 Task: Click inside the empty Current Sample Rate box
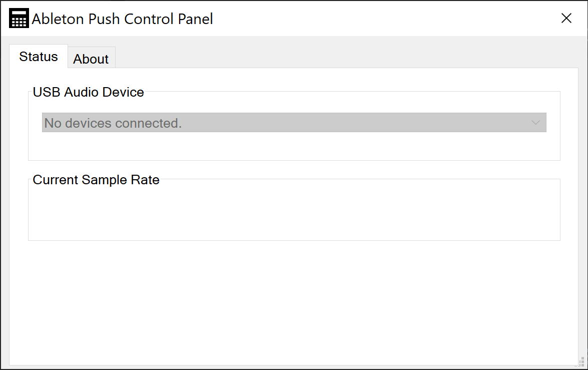(294, 213)
